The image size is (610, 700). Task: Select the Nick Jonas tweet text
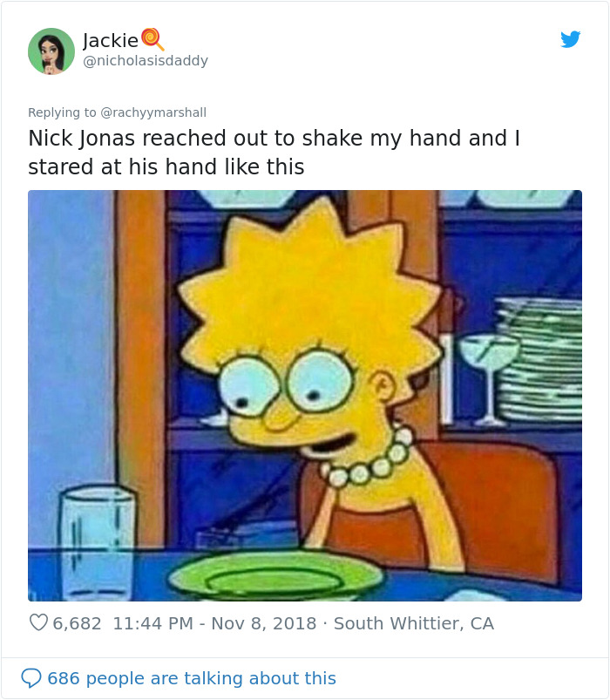click(x=274, y=153)
